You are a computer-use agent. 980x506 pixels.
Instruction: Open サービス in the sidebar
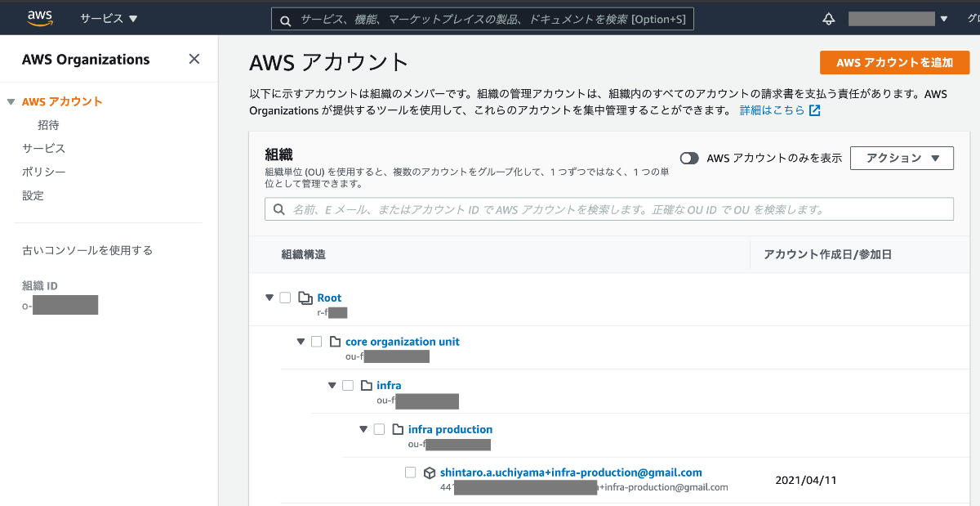pos(43,149)
